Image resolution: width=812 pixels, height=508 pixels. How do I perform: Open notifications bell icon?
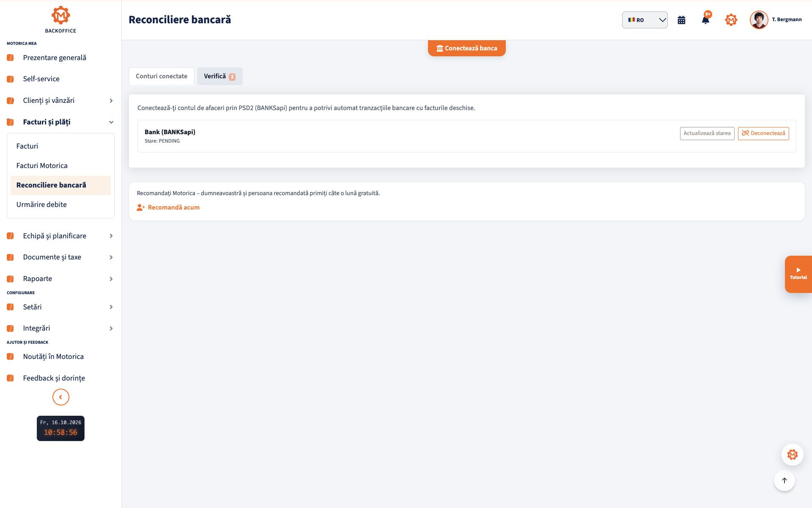click(705, 19)
